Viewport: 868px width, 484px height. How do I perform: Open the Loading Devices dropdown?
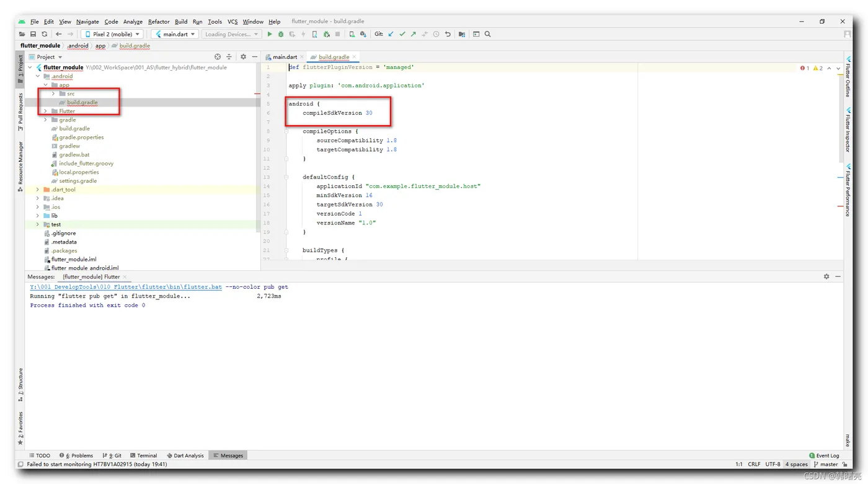[x=232, y=34]
